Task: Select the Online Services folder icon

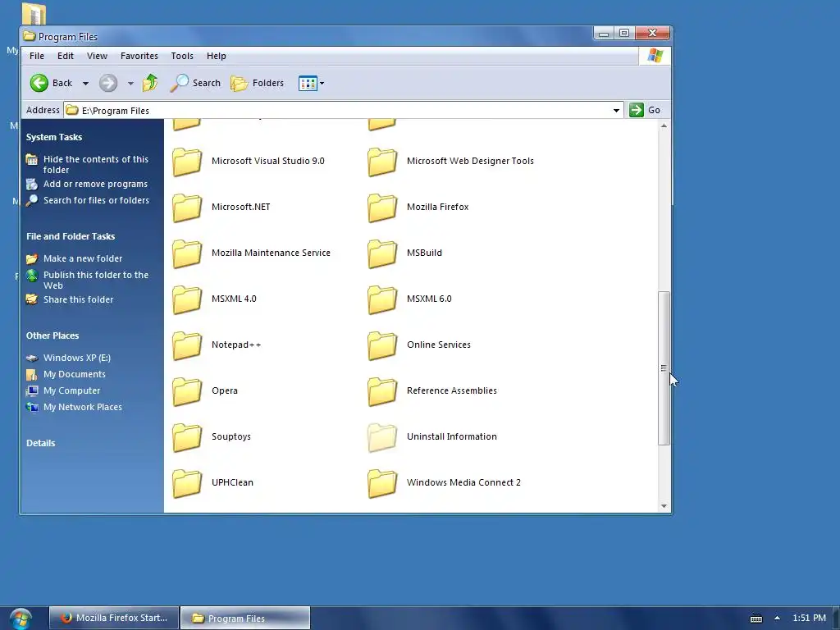Action: [x=382, y=345]
